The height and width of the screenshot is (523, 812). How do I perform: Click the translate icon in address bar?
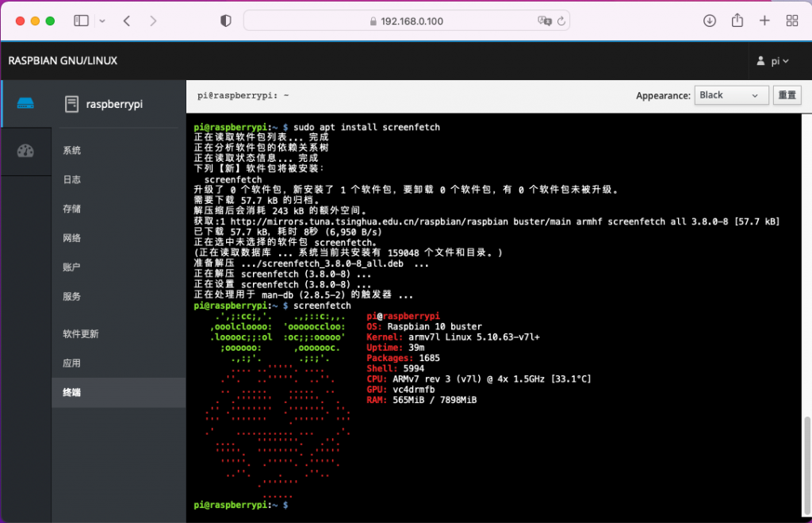tap(544, 21)
